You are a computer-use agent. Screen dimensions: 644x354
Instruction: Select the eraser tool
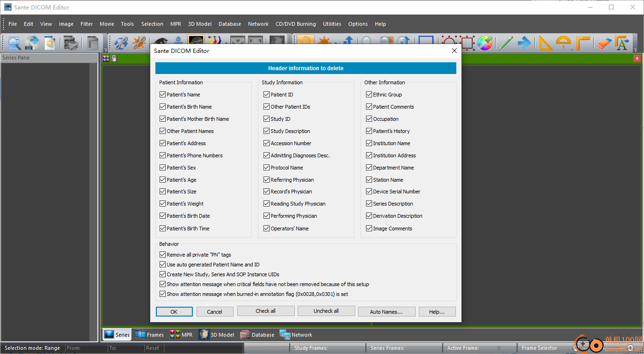click(604, 43)
